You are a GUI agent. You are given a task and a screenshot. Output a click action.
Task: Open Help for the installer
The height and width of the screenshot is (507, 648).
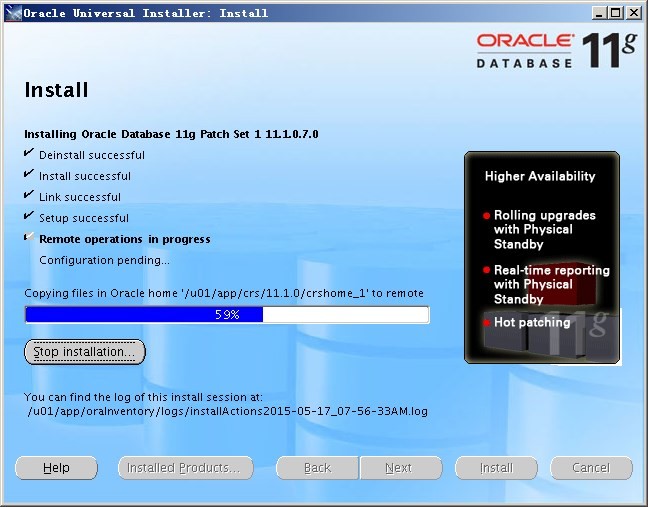pyautogui.click(x=56, y=468)
